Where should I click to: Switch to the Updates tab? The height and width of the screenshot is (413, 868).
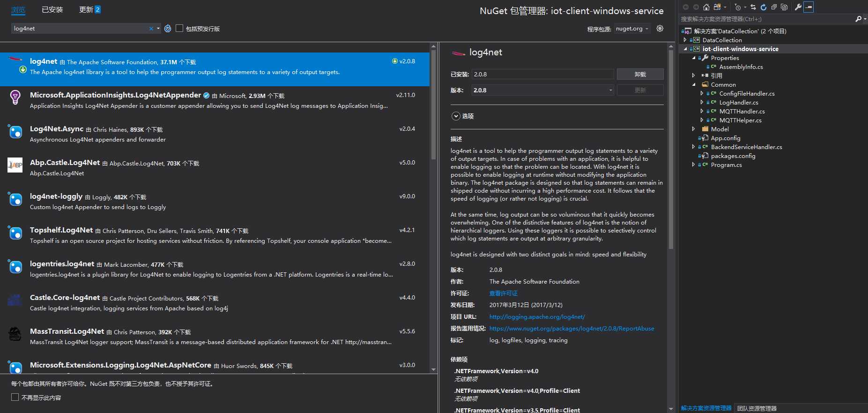(90, 9)
